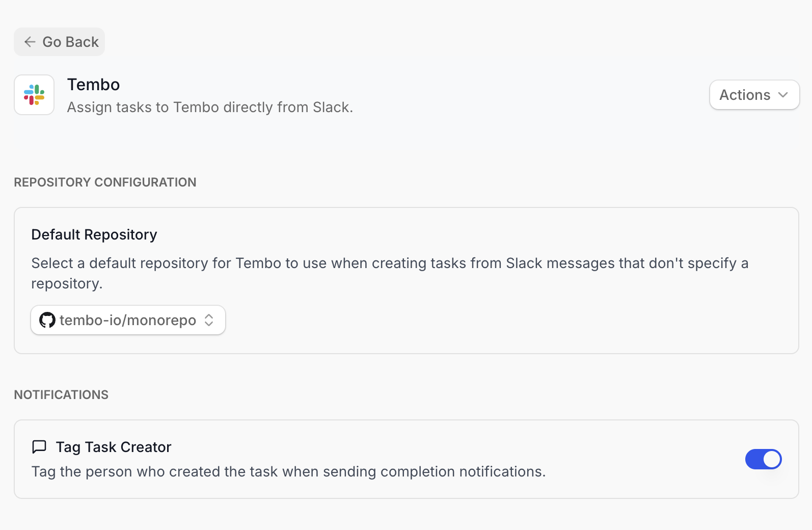Click the 'Assign tasks to Tembo' subtitle

[210, 108]
